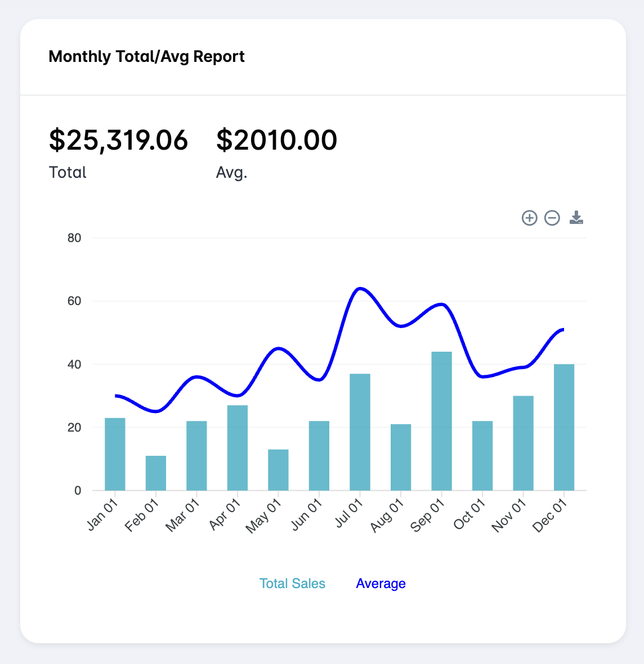Click the zoom out icon above the chart
The width and height of the screenshot is (644, 664).
click(552, 218)
